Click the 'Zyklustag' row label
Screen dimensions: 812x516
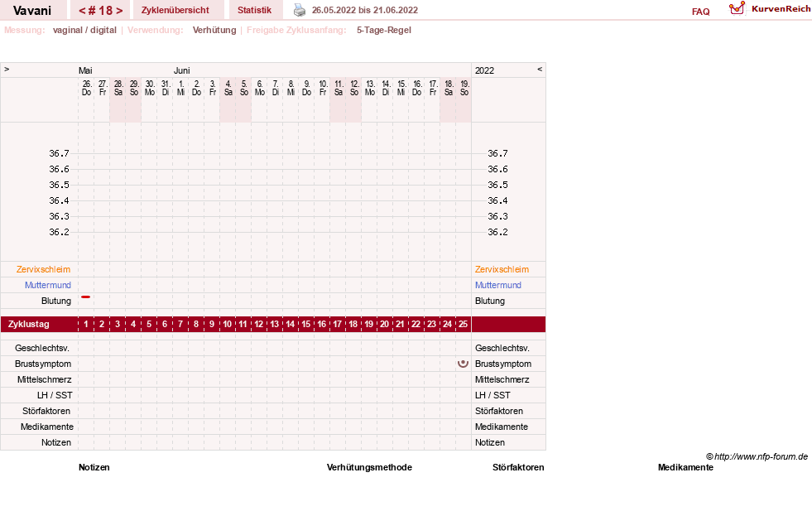coord(29,325)
